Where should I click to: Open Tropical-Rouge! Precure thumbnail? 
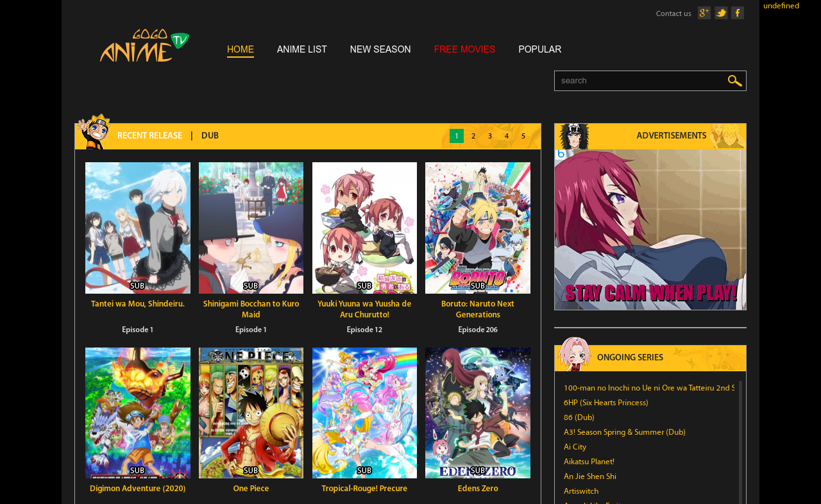(364, 413)
